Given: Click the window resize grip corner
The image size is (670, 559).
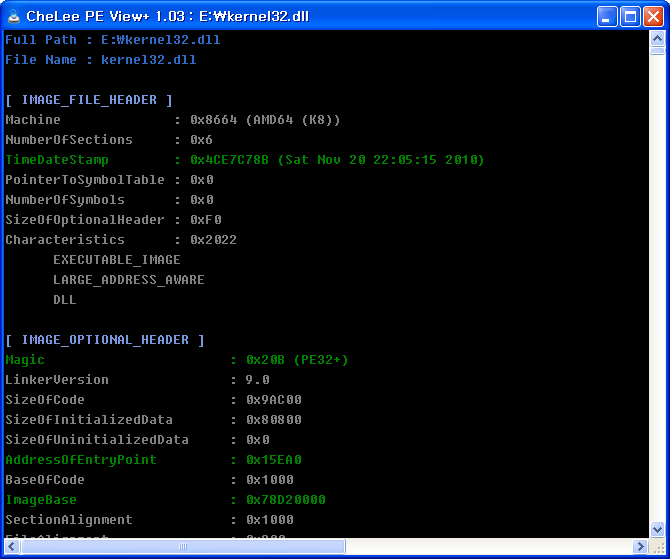Looking at the screenshot, I should pyautogui.click(x=658, y=547).
